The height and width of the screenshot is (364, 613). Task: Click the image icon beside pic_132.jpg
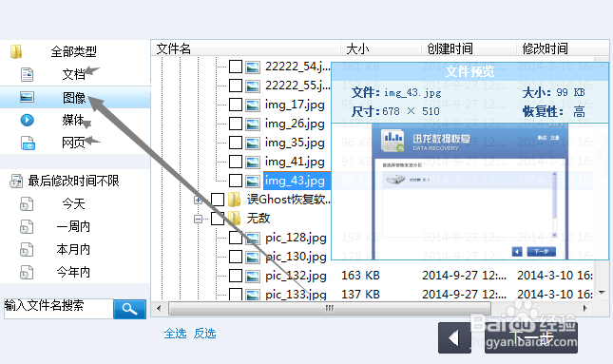pos(253,276)
